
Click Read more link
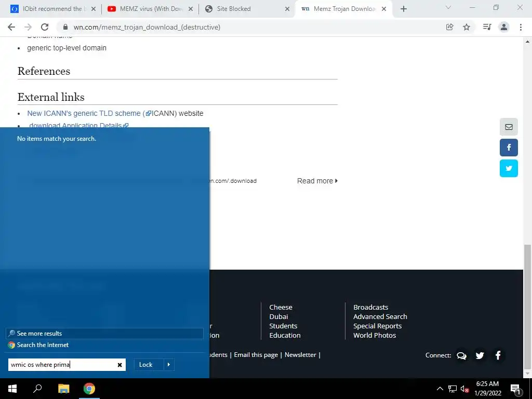pyautogui.click(x=317, y=181)
